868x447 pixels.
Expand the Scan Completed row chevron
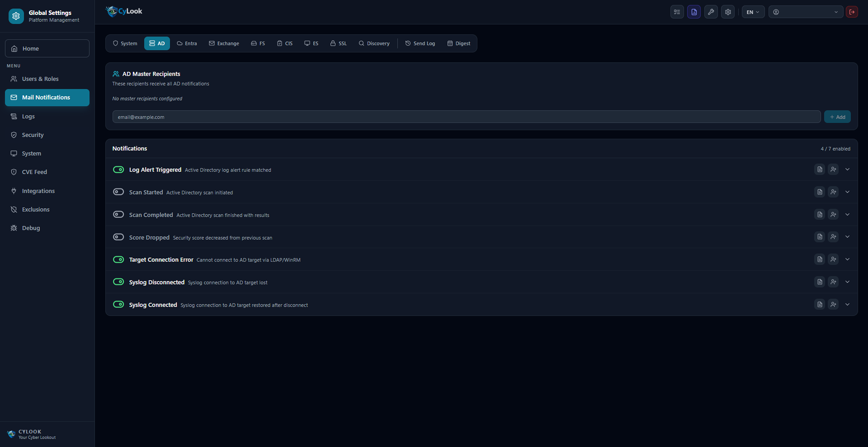click(847, 214)
